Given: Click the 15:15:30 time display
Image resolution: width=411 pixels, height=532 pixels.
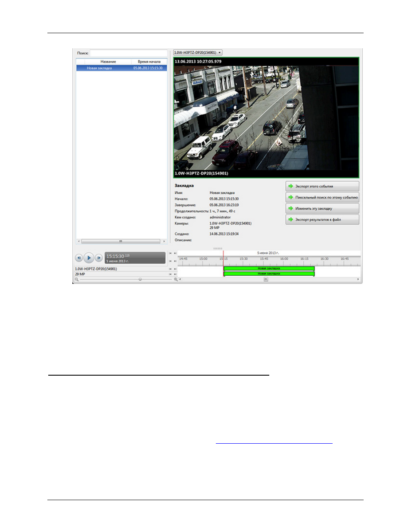Looking at the screenshot, I should [x=135, y=258].
